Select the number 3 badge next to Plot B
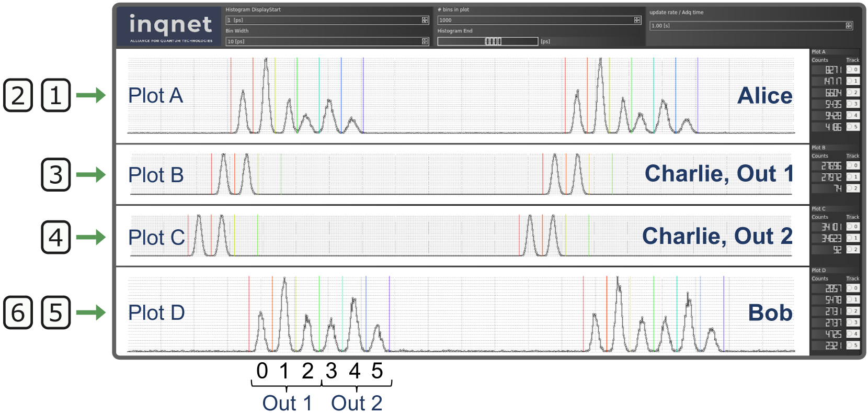This screenshot has height=413, width=868. 55,174
